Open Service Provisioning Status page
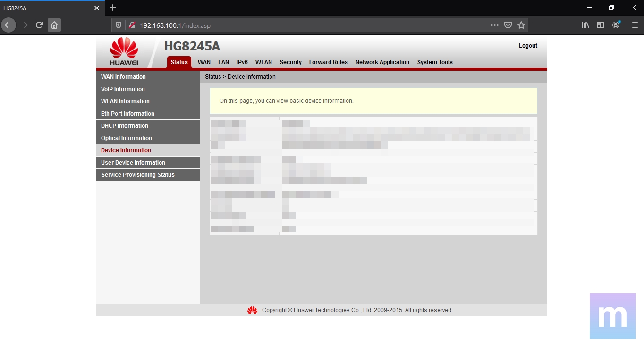This screenshot has width=644, height=347. [137, 174]
